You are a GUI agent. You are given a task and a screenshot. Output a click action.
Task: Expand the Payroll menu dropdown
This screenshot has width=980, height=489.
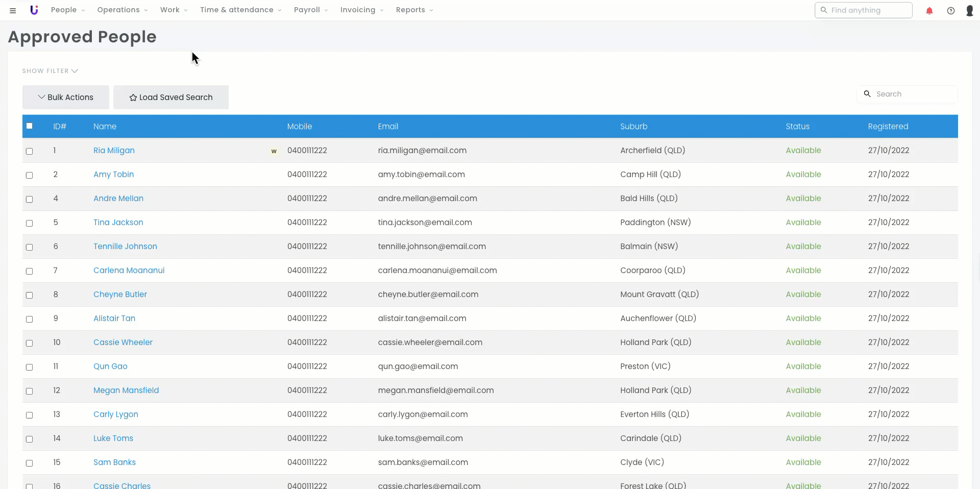311,10
